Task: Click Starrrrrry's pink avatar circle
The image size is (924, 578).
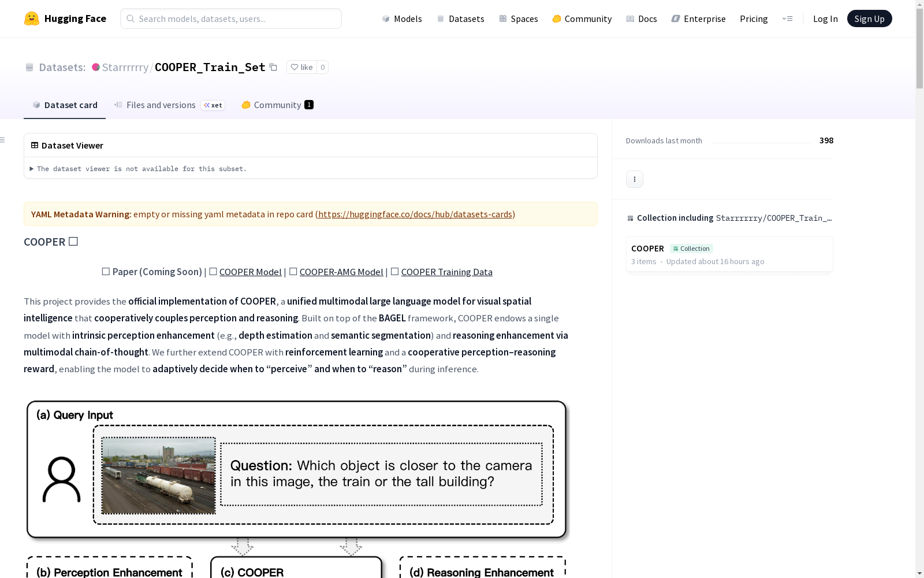Action: click(x=96, y=67)
